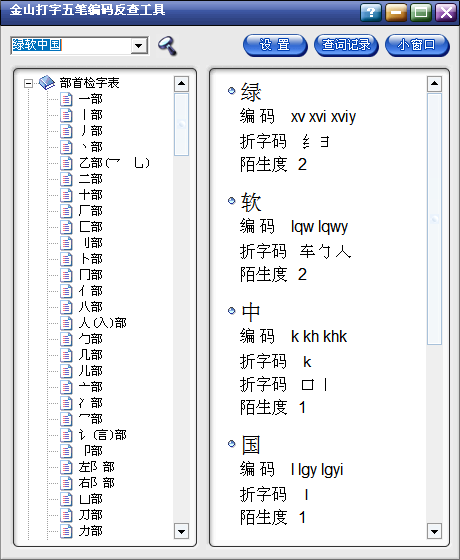Screen dimensions: 460x560
Task: Select 卩部 in the radical tree
Action: (93, 451)
